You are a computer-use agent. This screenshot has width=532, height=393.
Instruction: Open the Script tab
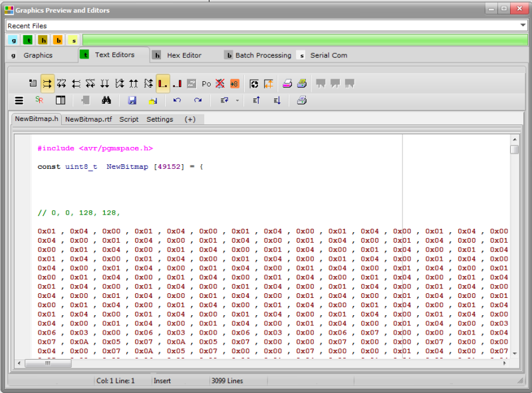[x=129, y=119]
